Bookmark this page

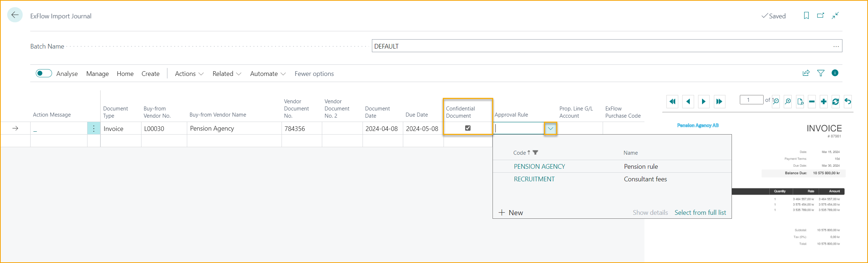tap(806, 15)
